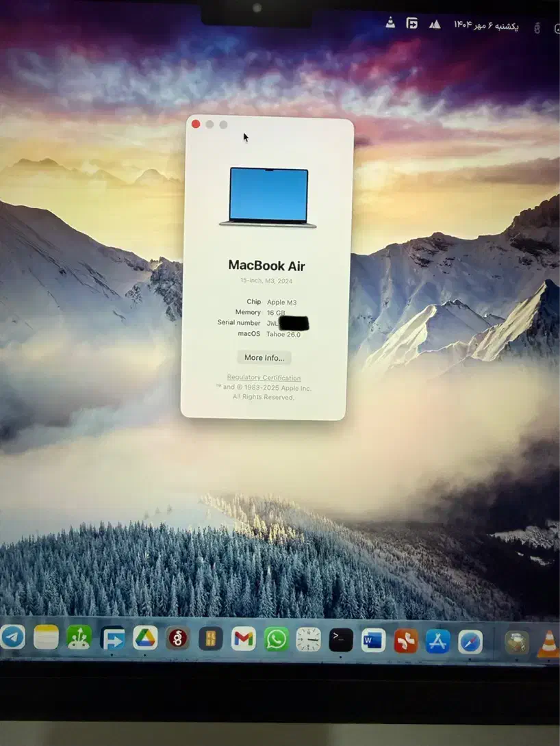Click the greyed minimize button of About window
This screenshot has width=560, height=746.
pyautogui.click(x=209, y=125)
